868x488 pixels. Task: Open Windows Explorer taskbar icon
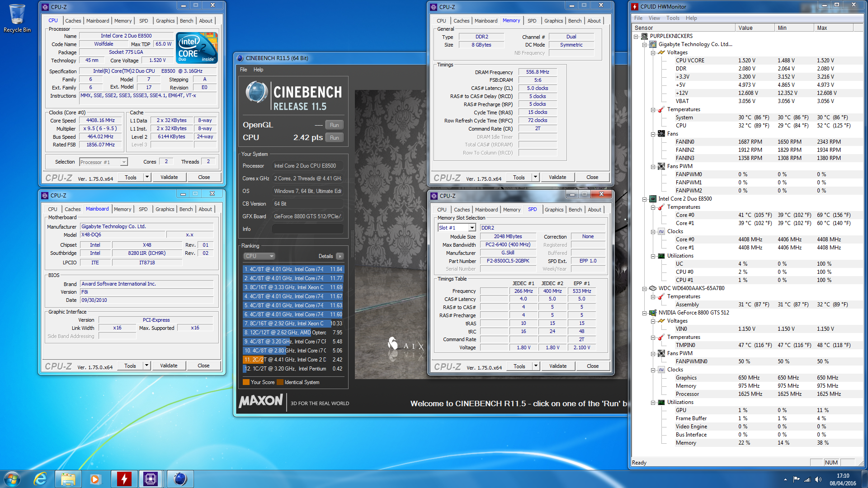[x=68, y=479]
